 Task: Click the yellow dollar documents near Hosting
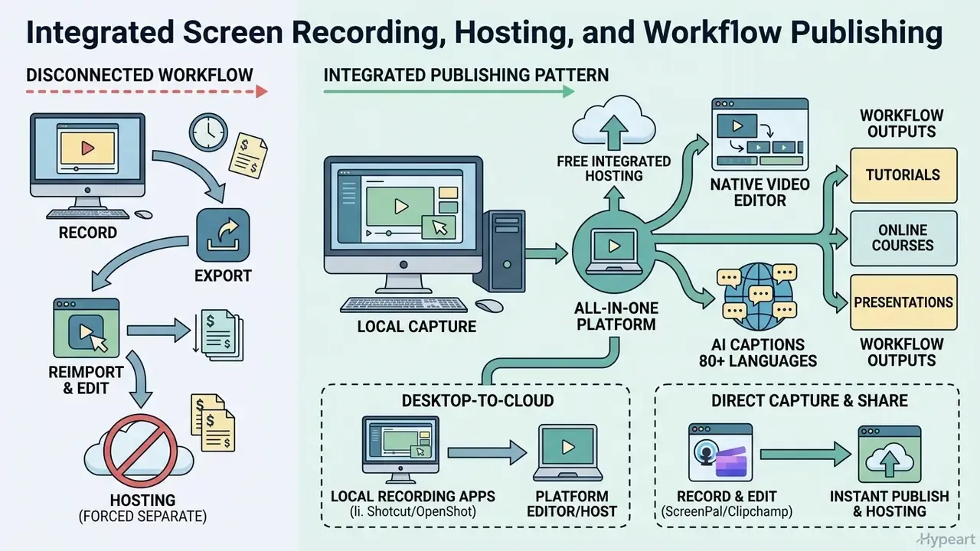click(211, 422)
